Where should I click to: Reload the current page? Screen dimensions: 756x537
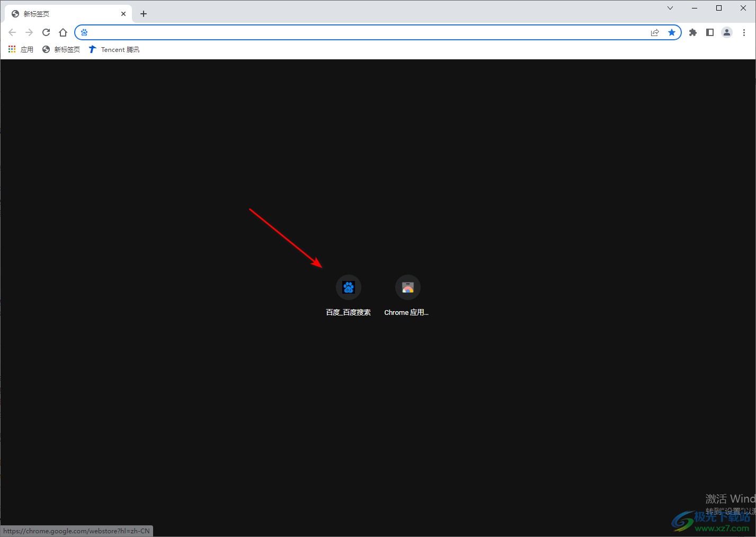46,32
